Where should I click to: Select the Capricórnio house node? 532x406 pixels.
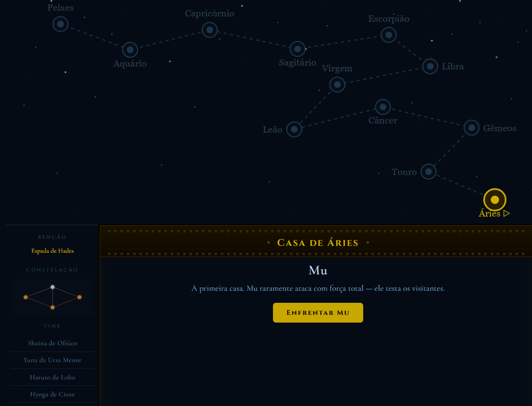(210, 30)
